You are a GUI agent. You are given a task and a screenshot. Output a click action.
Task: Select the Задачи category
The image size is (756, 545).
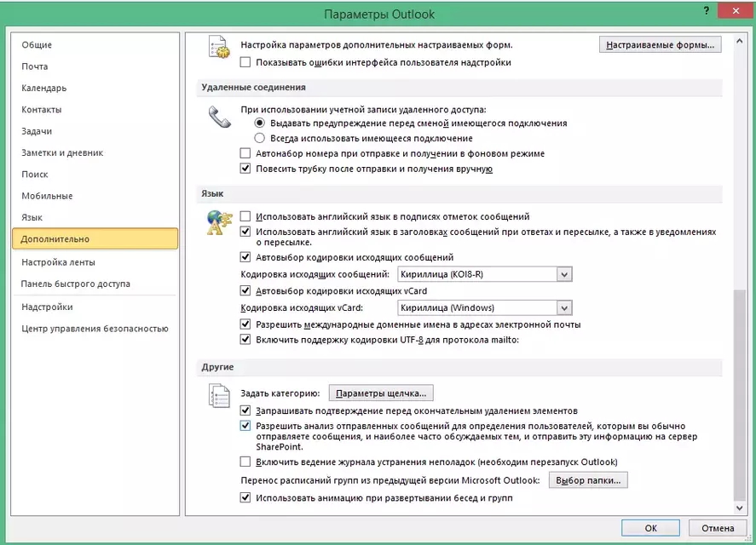(95, 131)
